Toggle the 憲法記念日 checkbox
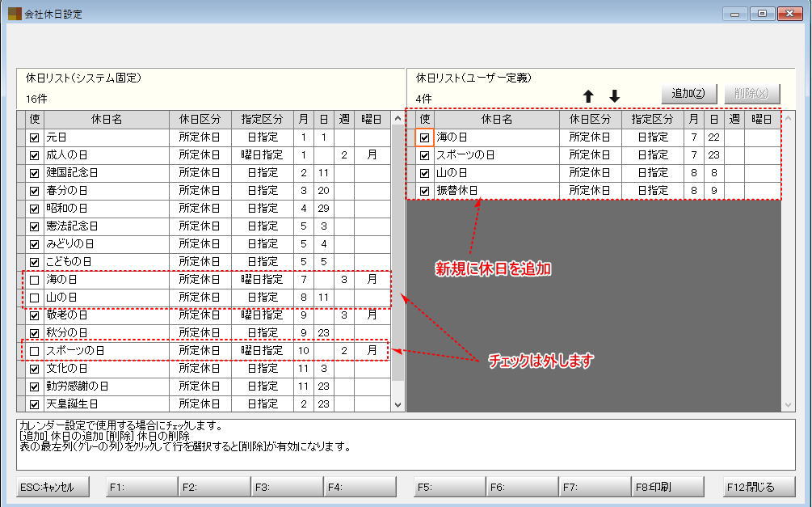Screen dimensions: 812x507 tap(34, 226)
